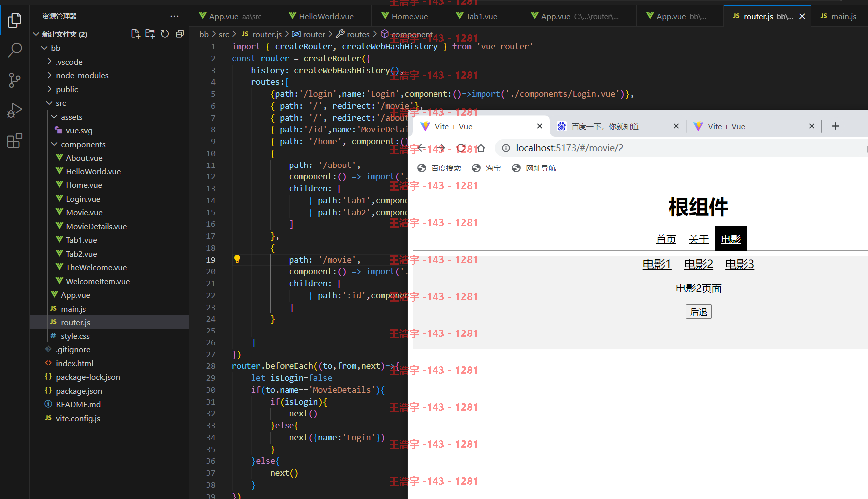Click the 关于 navigation link
This screenshot has width=868, height=499.
698,239
